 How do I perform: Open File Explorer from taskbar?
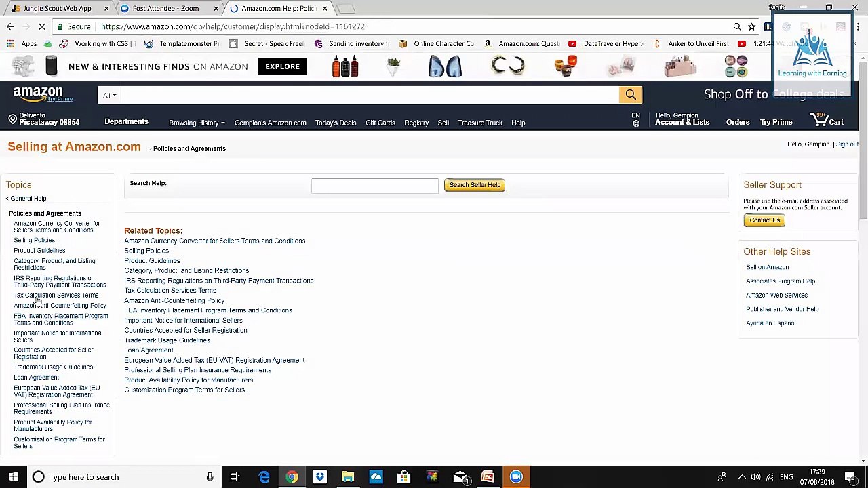(x=347, y=477)
